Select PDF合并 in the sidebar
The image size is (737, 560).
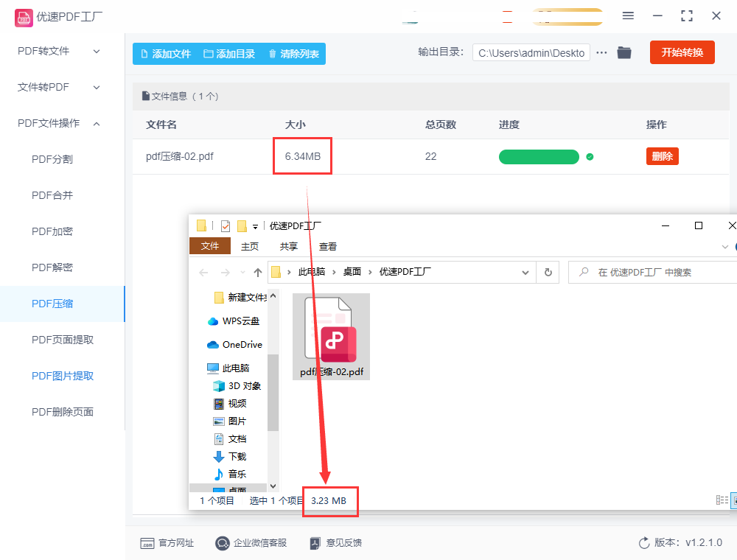[52, 195]
